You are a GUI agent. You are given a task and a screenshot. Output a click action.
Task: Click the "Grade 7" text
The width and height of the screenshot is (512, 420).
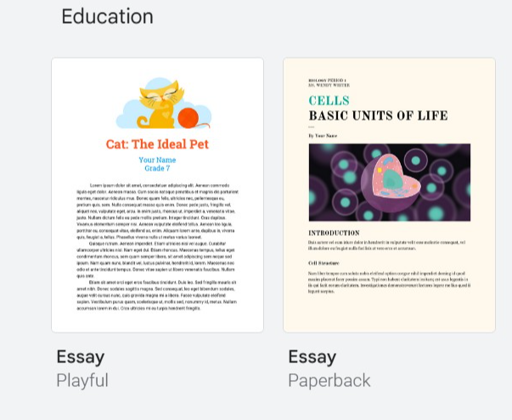(157, 168)
